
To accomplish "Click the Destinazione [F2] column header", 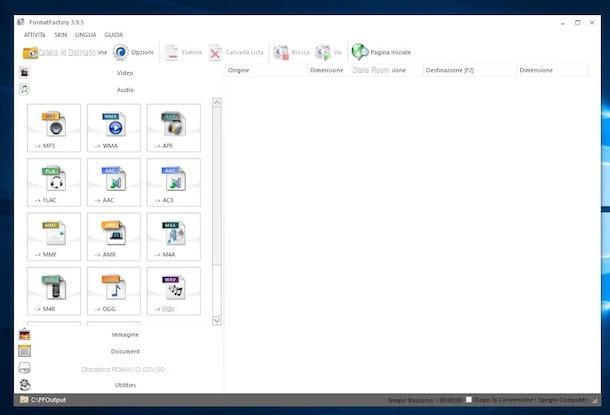I will tap(469, 70).
